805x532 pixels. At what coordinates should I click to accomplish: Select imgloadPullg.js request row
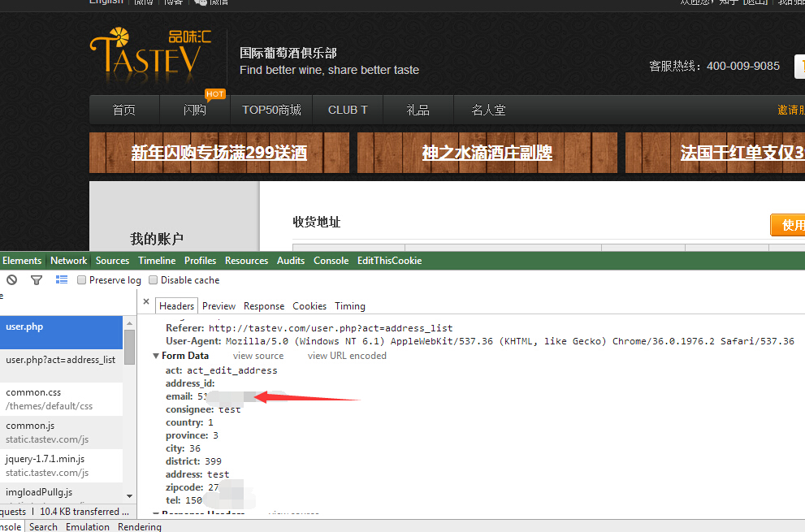point(61,493)
